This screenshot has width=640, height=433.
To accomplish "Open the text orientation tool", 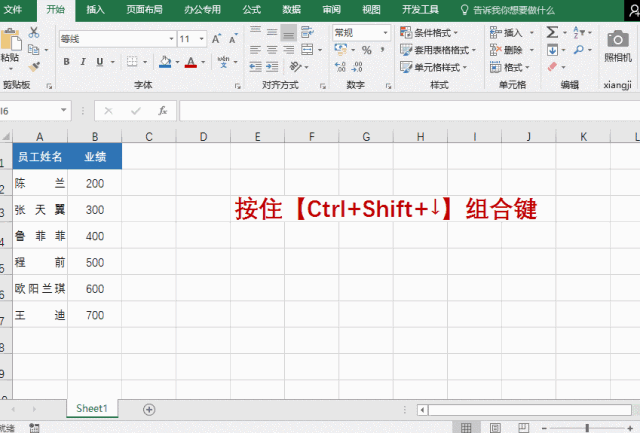I will click(x=295, y=67).
